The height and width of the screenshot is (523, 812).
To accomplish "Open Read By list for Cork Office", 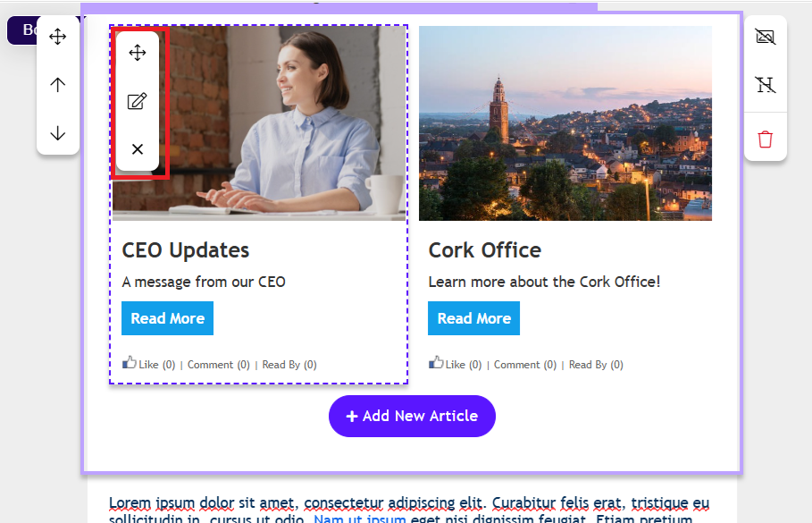I will (x=596, y=365).
